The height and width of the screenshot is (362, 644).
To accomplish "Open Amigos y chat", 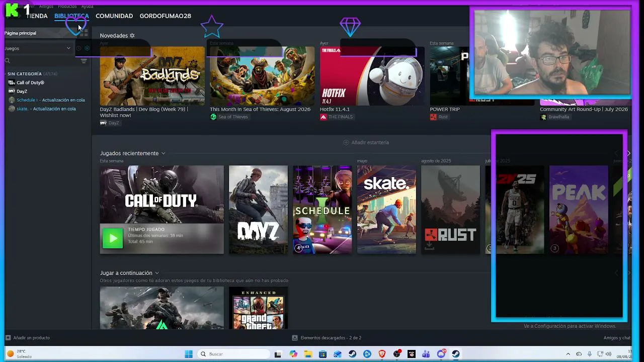I will pos(617,338).
